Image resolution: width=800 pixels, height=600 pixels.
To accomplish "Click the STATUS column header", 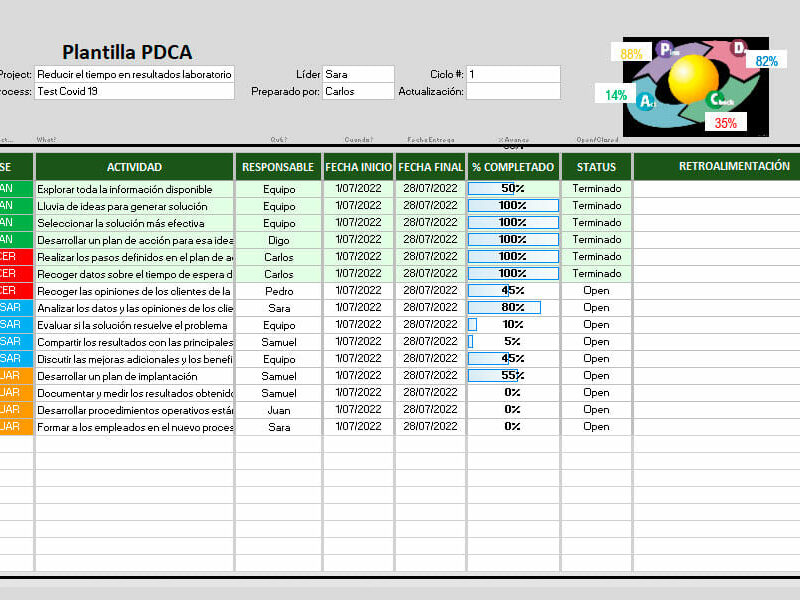I will (596, 167).
